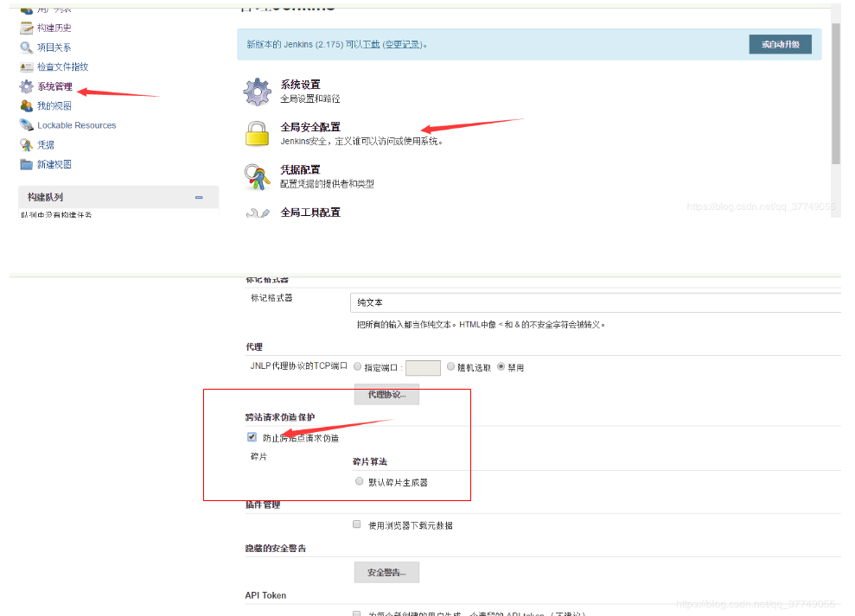Click 配置凭据的提供者和类型 description text
855x616 pixels.
tap(327, 184)
